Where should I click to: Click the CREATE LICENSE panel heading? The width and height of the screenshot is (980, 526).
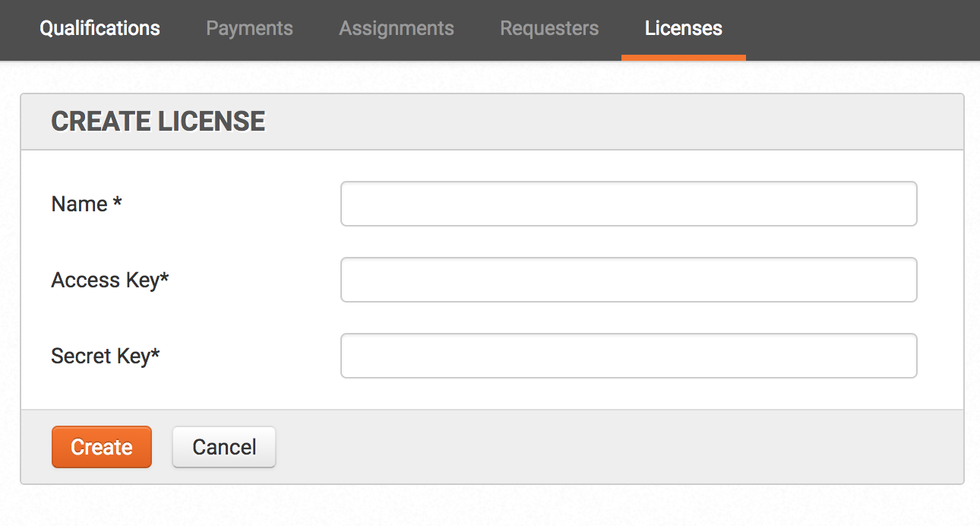click(158, 122)
